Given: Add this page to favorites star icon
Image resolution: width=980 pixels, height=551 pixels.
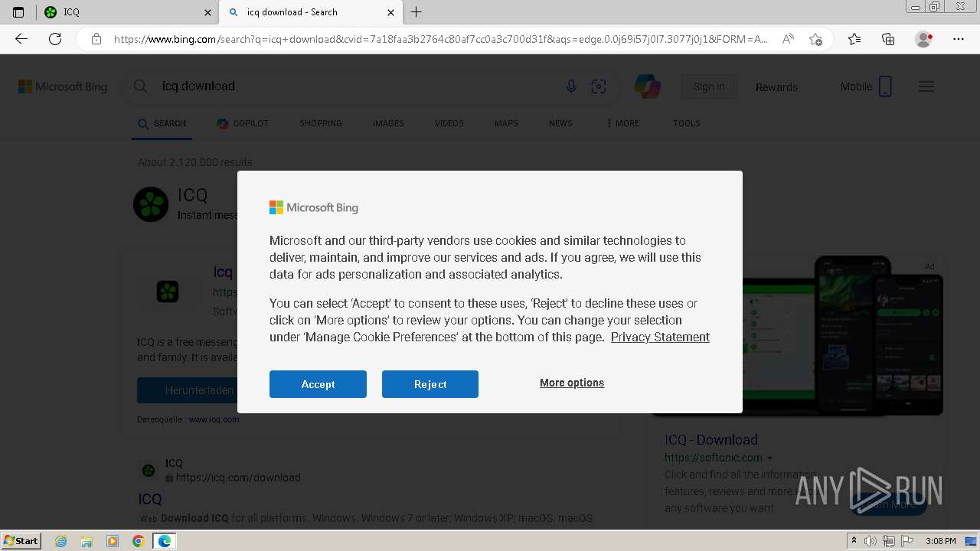Looking at the screenshot, I should pos(815,39).
